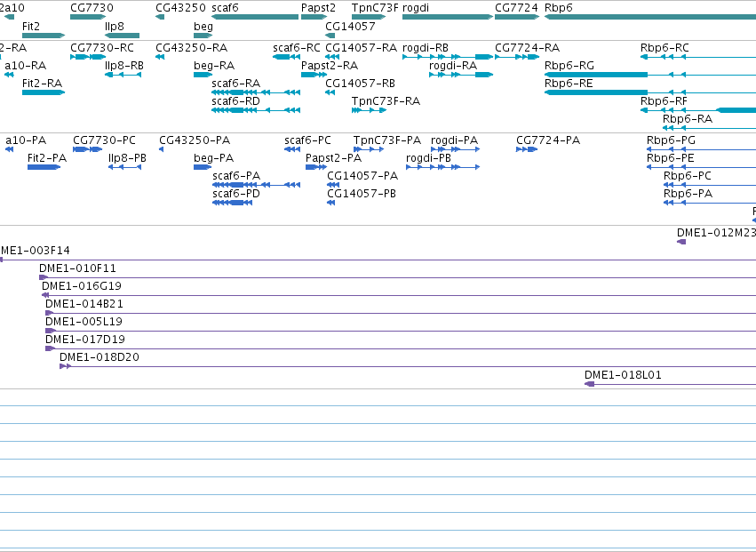The image size is (756, 552).
Task: Select the Fit2 gene bar
Action: tap(44, 36)
